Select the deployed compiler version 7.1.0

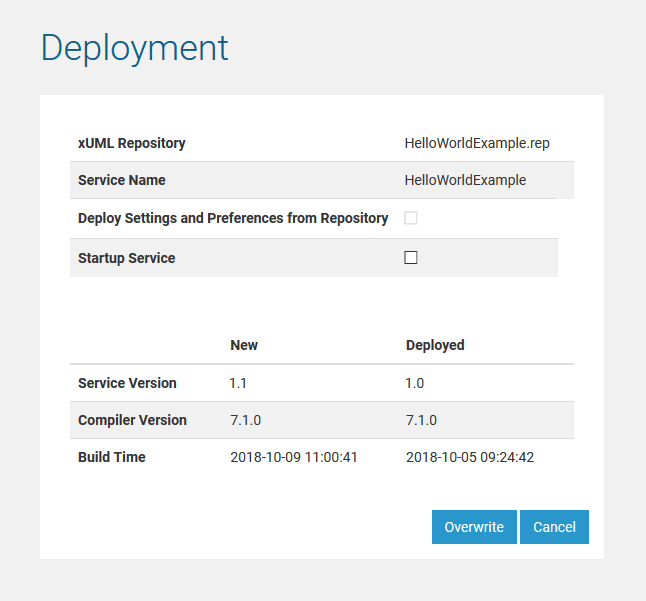pyautogui.click(x=421, y=420)
